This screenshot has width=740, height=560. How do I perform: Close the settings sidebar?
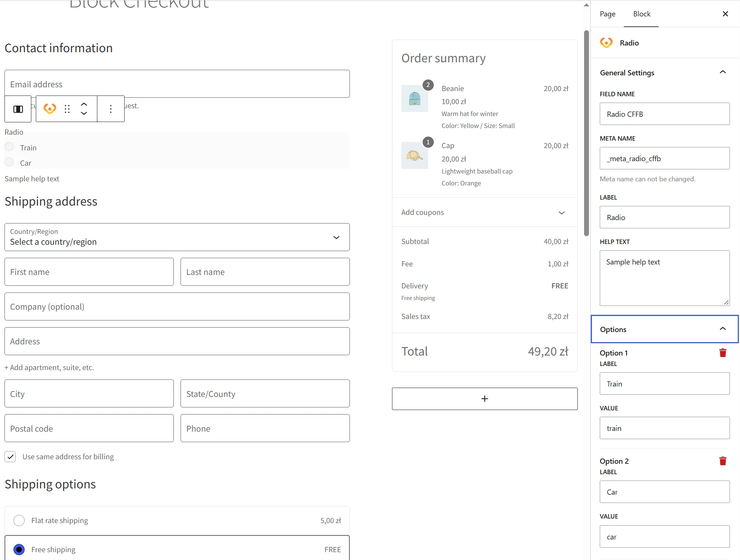coord(725,14)
